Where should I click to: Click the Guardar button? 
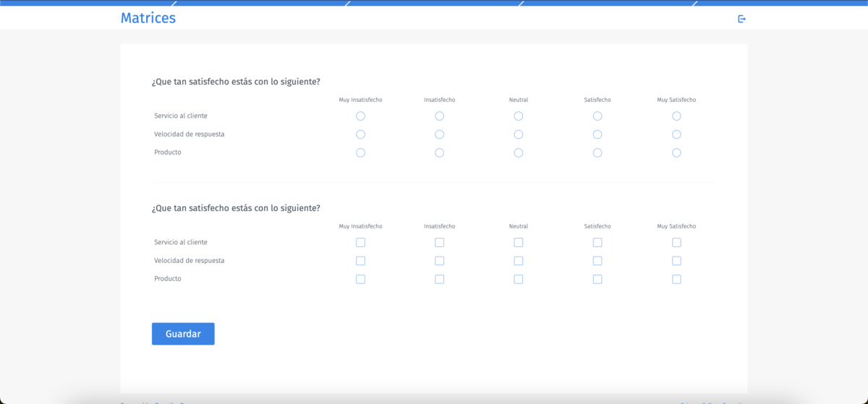(183, 334)
